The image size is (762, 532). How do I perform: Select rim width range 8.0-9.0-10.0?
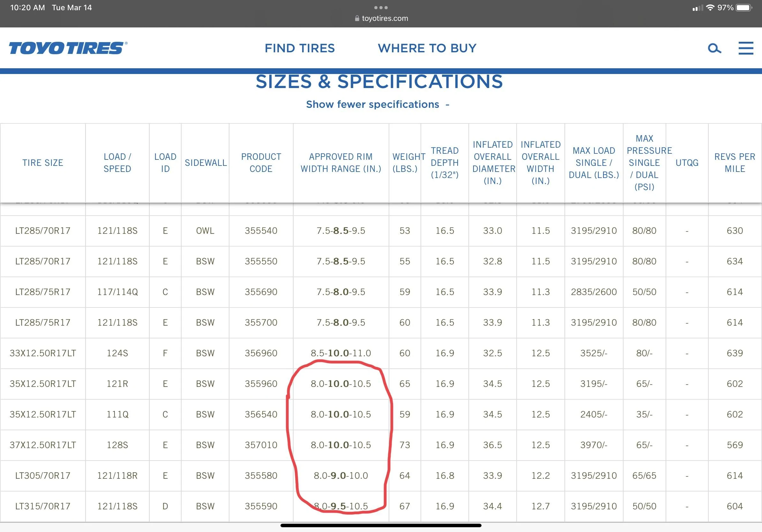point(341,476)
